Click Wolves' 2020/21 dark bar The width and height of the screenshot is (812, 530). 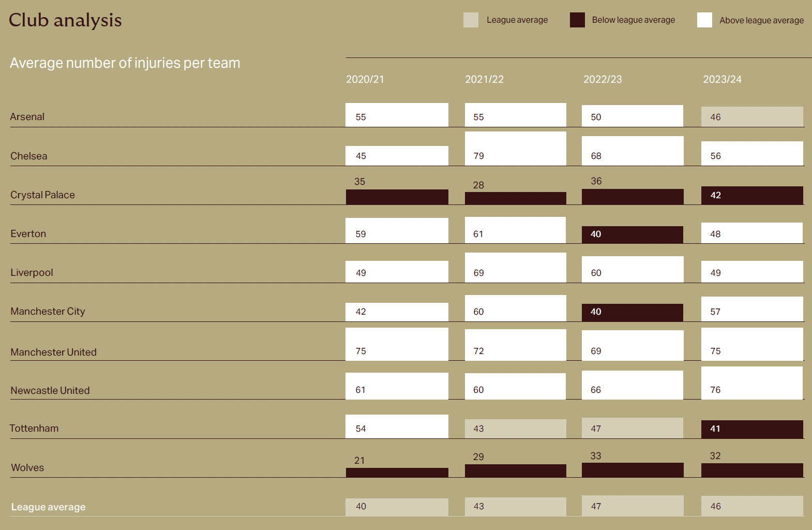click(397, 473)
